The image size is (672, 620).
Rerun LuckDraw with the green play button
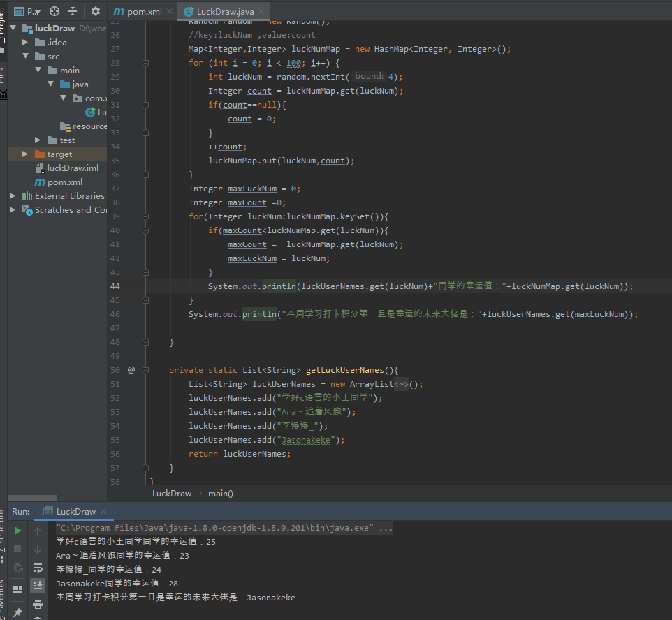coord(17,531)
